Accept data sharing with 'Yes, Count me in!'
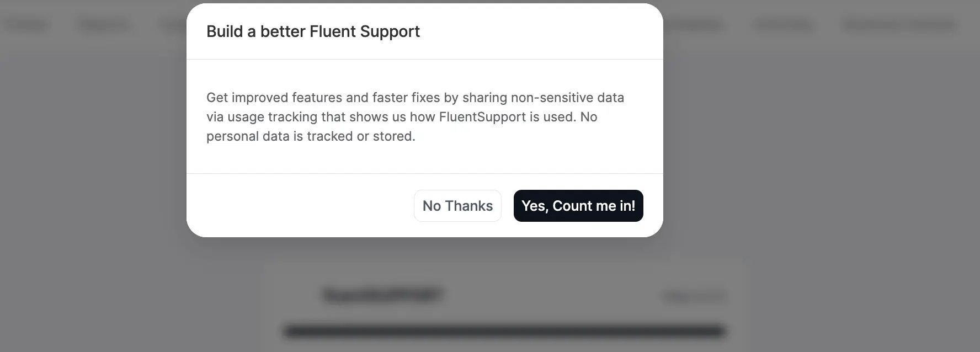The width and height of the screenshot is (980, 352). [x=578, y=205]
